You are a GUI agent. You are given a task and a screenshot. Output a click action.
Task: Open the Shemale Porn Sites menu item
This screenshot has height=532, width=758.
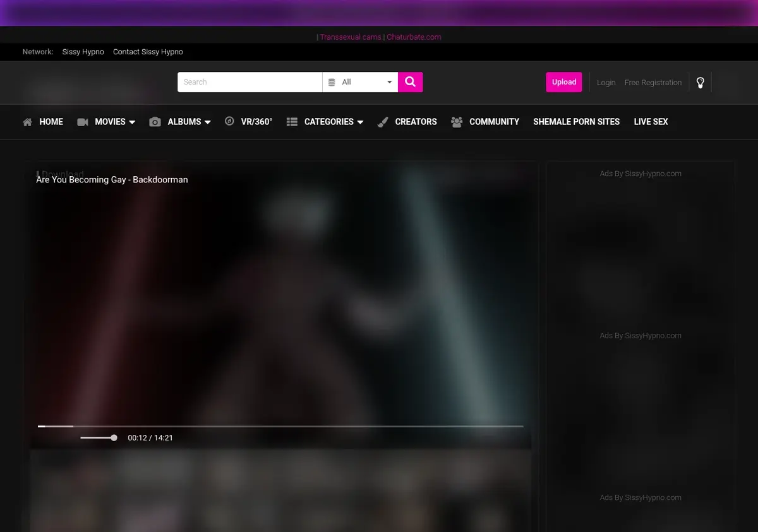(576, 122)
